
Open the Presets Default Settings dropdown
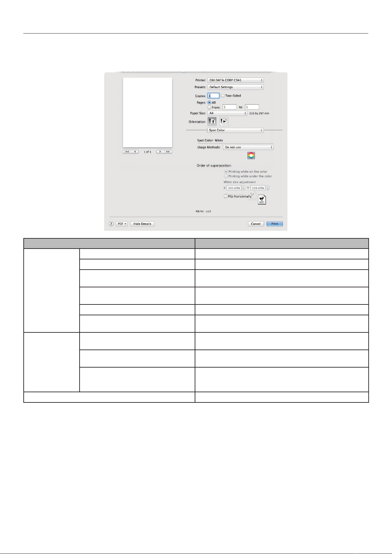coord(235,87)
